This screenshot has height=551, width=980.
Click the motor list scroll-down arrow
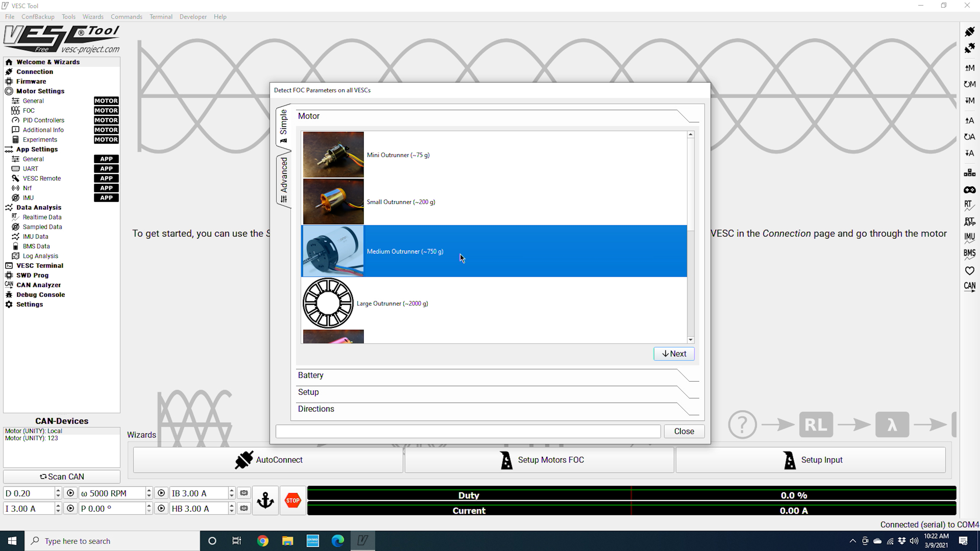coord(691,340)
